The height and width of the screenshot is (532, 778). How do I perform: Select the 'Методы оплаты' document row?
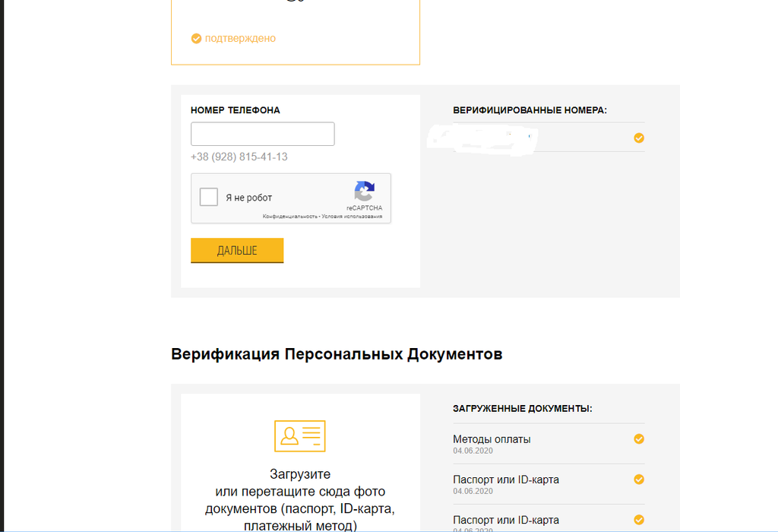(x=549, y=444)
